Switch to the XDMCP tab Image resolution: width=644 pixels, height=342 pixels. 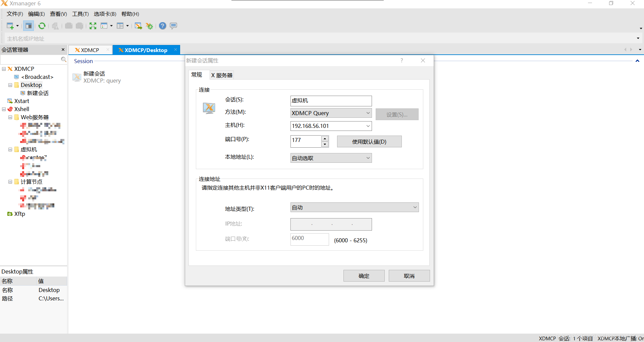(90, 50)
